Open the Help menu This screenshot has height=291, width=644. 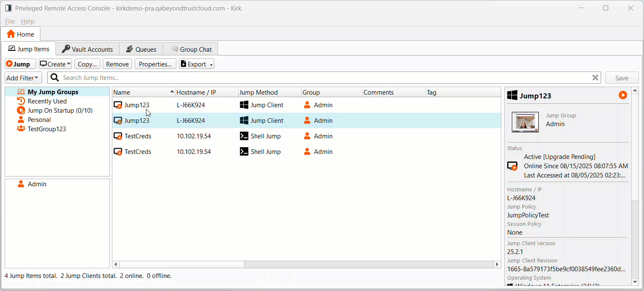(28, 21)
